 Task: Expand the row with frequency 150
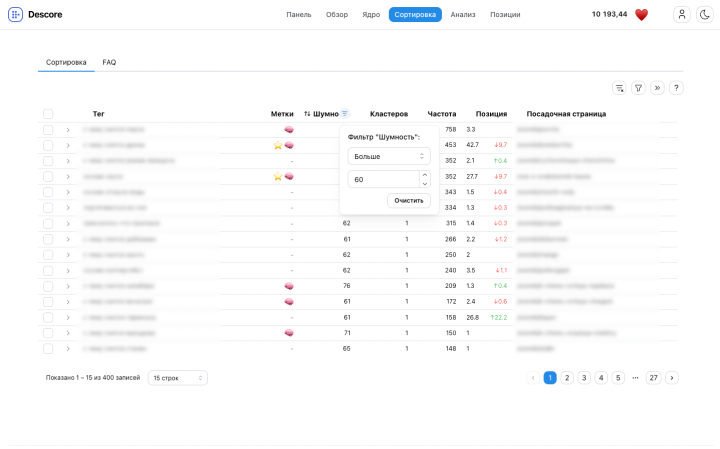(68, 333)
